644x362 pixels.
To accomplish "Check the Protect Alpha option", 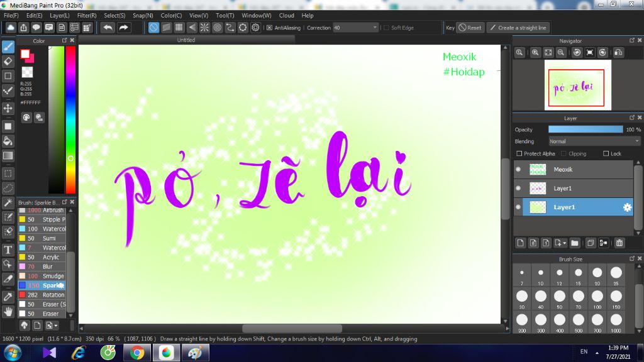I will point(520,153).
